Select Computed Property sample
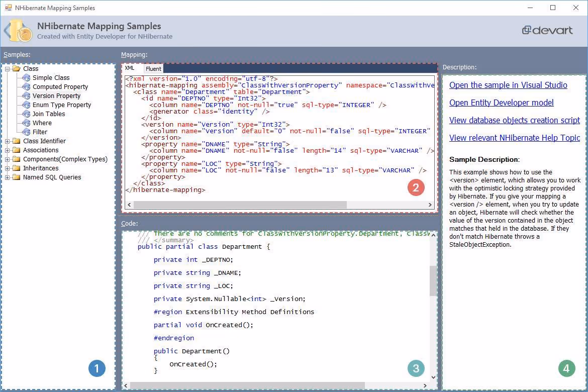Screen dimensions: 588x392 60,86
